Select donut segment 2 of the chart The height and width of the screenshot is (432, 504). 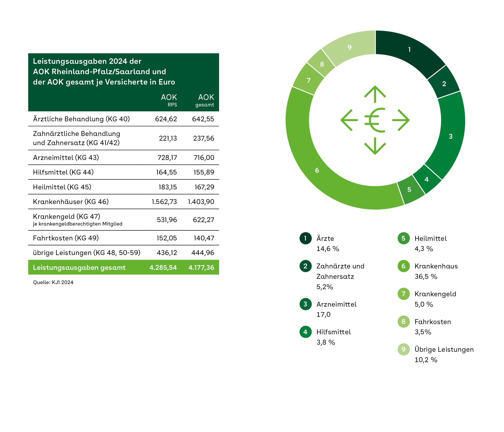pyautogui.click(x=444, y=84)
